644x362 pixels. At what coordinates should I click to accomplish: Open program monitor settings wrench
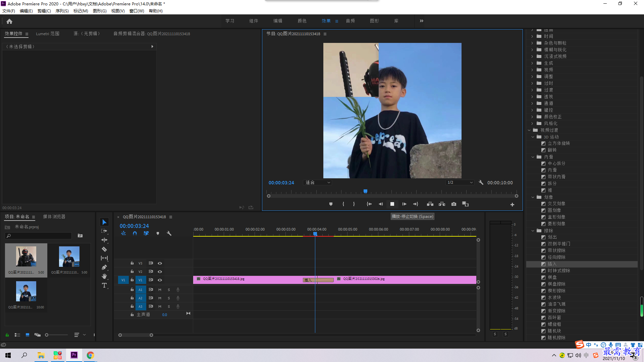tap(481, 182)
